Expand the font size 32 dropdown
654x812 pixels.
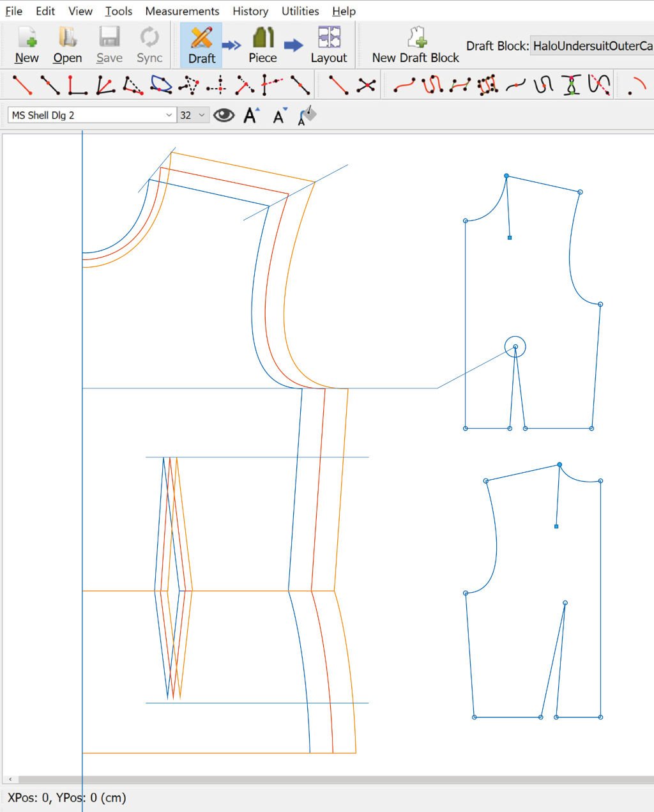193,115
